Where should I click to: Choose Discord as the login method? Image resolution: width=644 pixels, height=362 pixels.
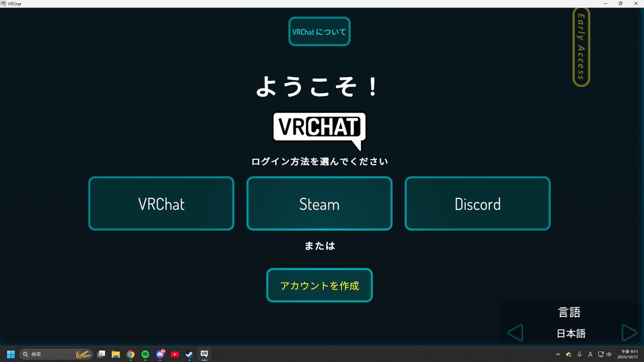(x=478, y=203)
